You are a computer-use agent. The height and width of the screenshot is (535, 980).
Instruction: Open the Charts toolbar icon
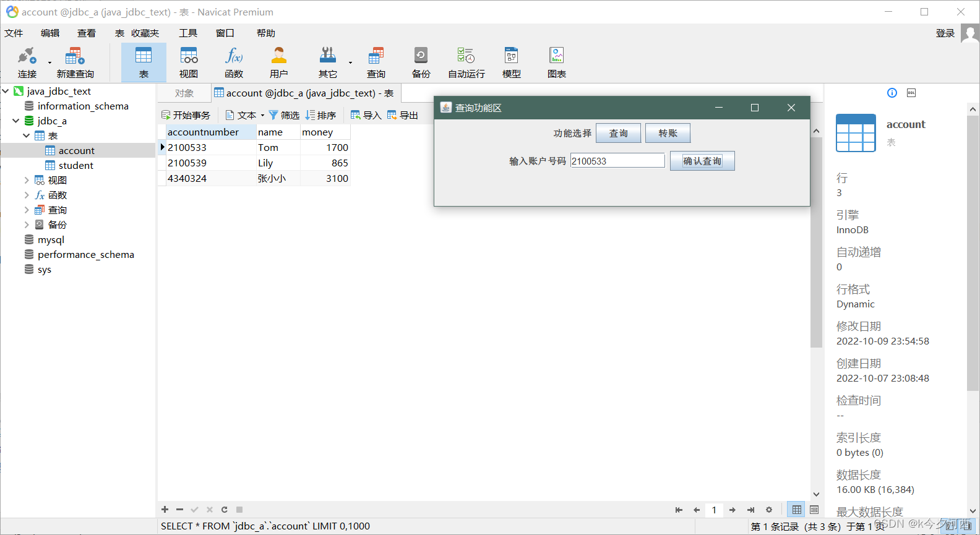pos(557,62)
